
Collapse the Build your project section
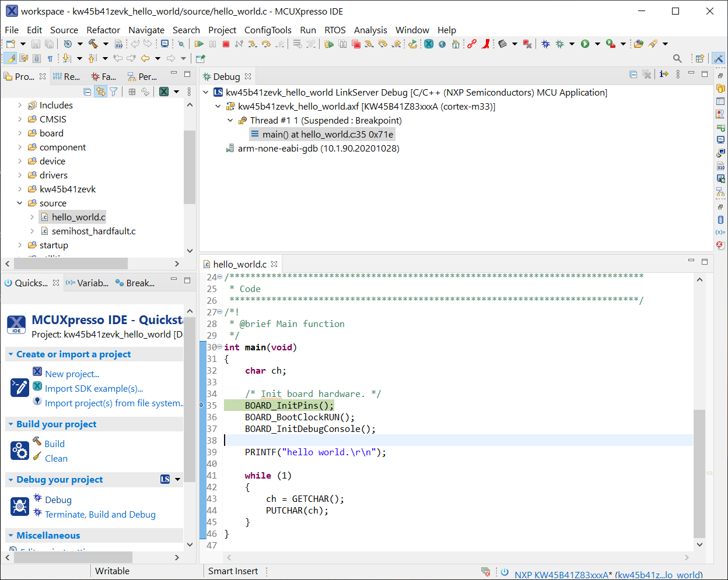10,424
